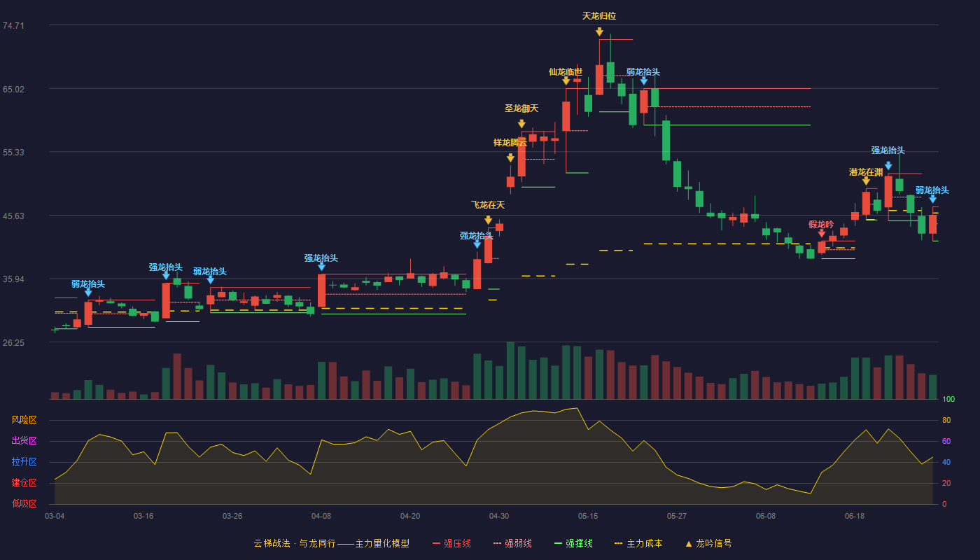
Task: Click 弱龙抬头 arrow right of 天龙归位 peak
Action: (643, 81)
